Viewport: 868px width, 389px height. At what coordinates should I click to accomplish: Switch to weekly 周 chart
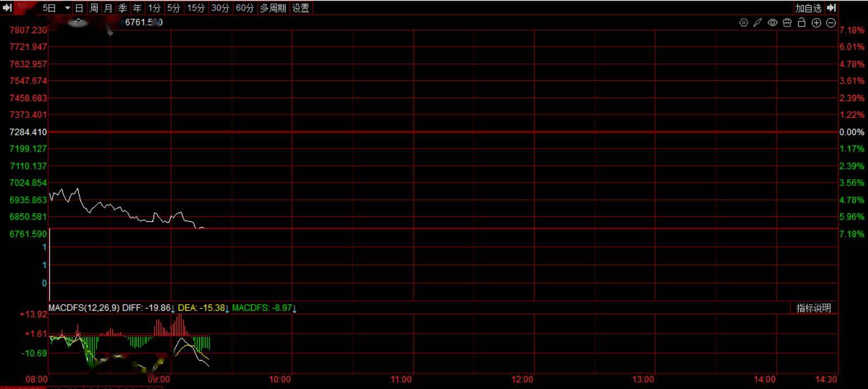pyautogui.click(x=94, y=8)
